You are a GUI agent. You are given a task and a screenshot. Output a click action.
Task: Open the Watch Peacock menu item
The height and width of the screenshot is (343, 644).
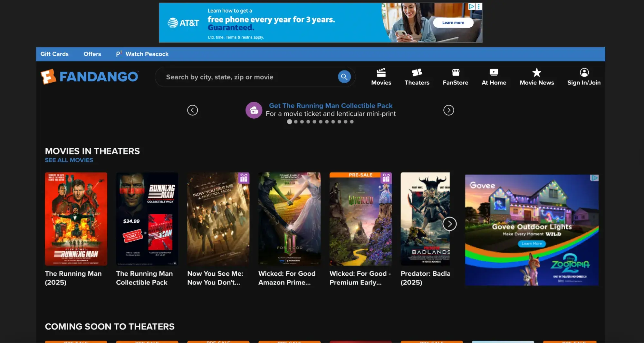pyautogui.click(x=147, y=54)
